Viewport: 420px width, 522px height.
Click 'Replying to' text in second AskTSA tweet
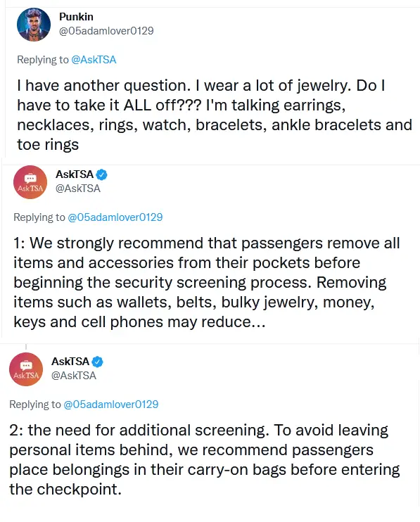coord(35,404)
